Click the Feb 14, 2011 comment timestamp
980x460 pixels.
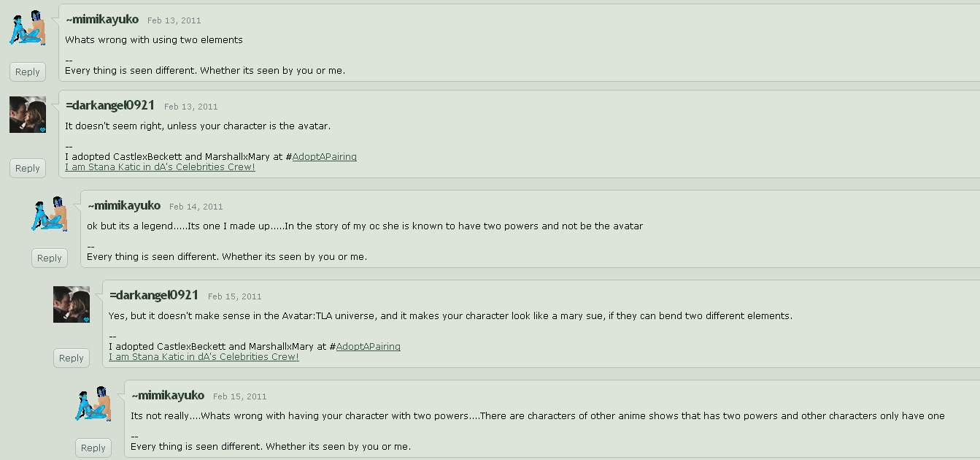coord(196,207)
